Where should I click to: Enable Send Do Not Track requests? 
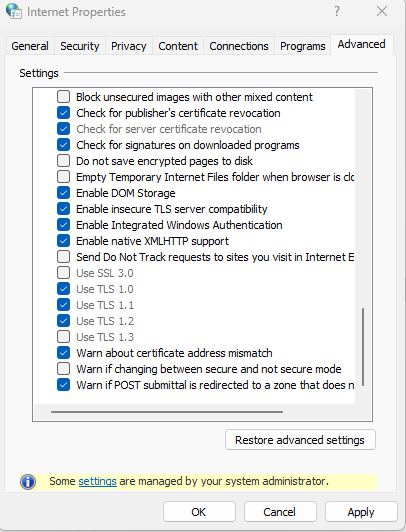tap(63, 257)
